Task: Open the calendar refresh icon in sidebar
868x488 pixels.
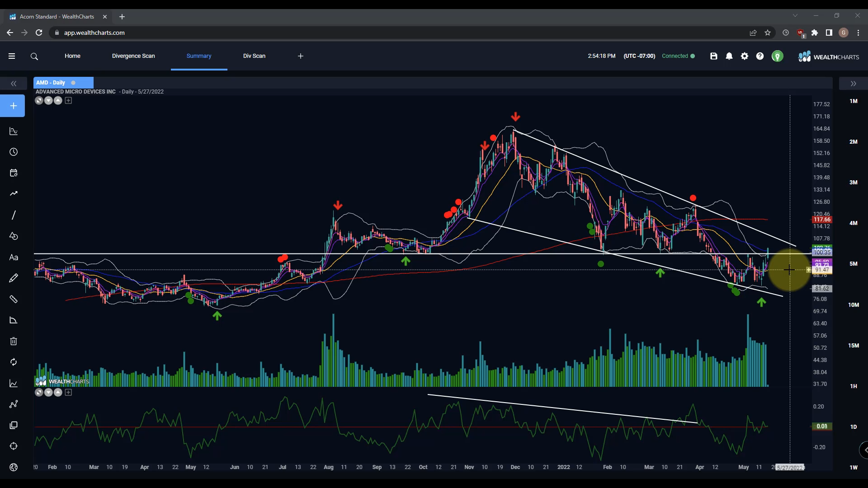Action: pos(14,173)
